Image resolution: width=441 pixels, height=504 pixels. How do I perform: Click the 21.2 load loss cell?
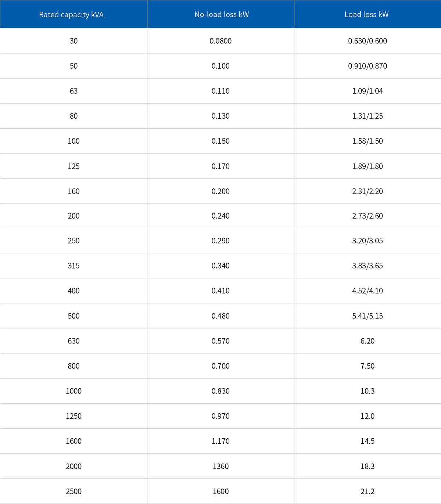(x=367, y=492)
